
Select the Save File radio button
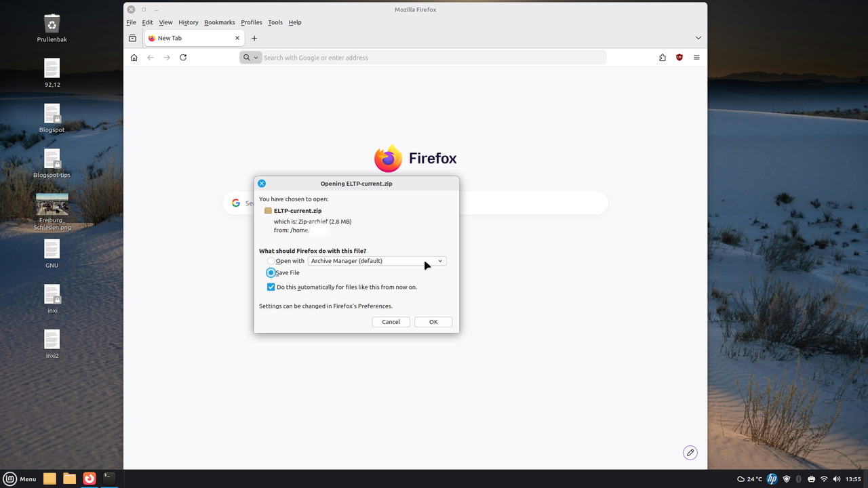pos(271,272)
